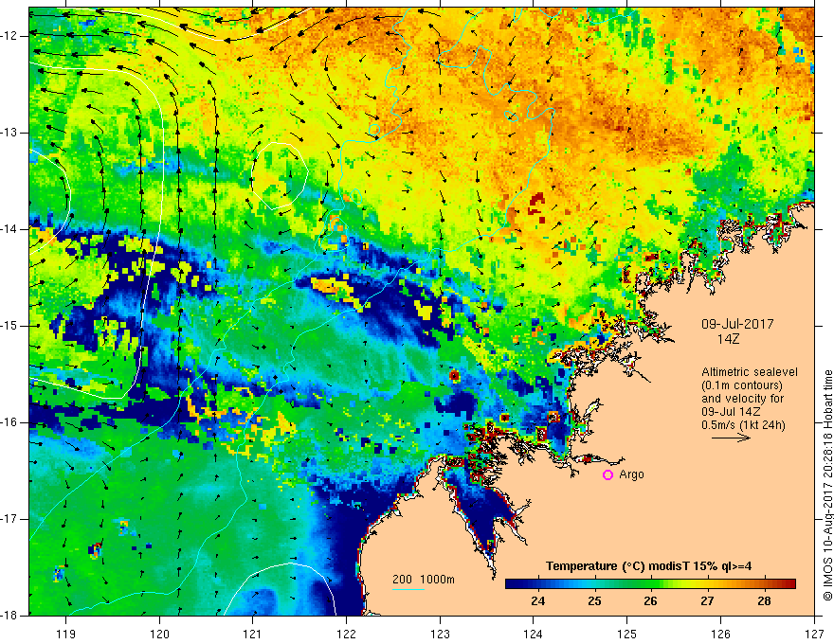This screenshot has width=834, height=644.
Task: Click the '09-Jul 14Z' legend line
Action: [x=731, y=412]
